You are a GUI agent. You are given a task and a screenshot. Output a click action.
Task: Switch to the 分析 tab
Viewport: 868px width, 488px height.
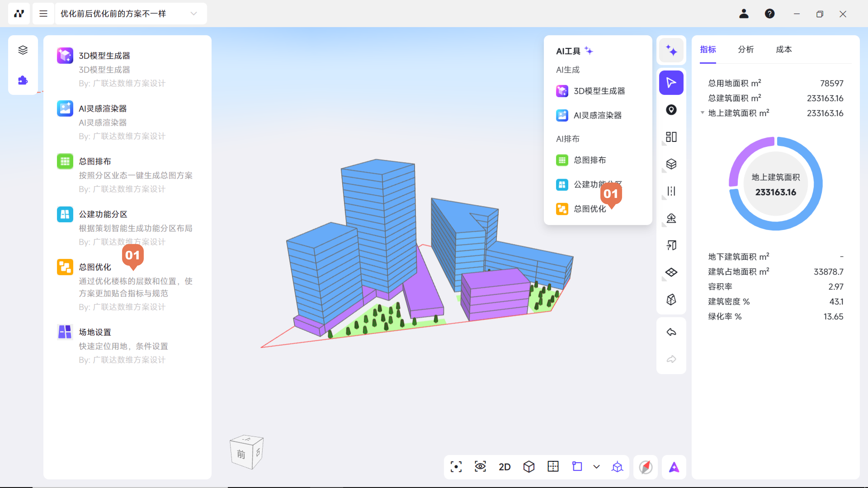coord(746,49)
